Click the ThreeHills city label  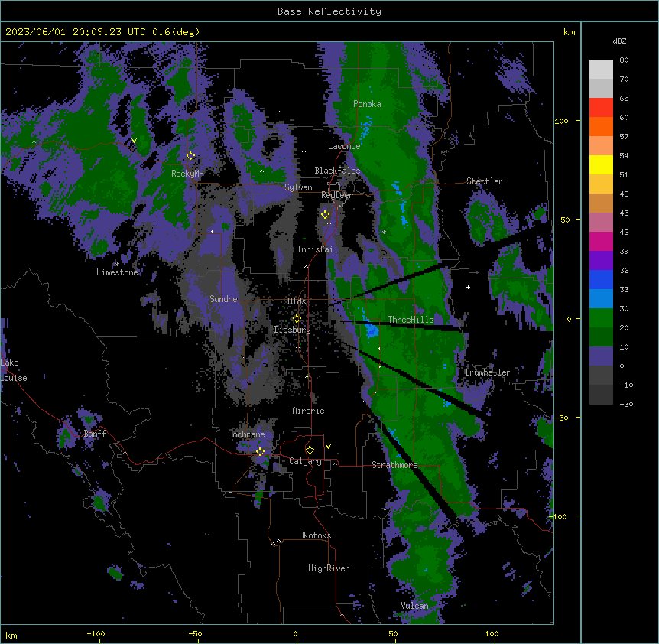[x=411, y=320]
